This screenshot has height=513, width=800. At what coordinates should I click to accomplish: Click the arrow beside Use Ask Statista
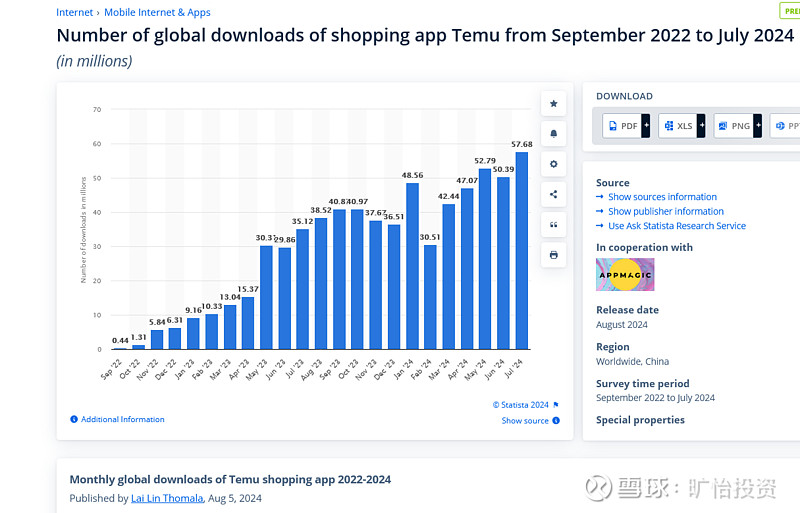point(600,226)
